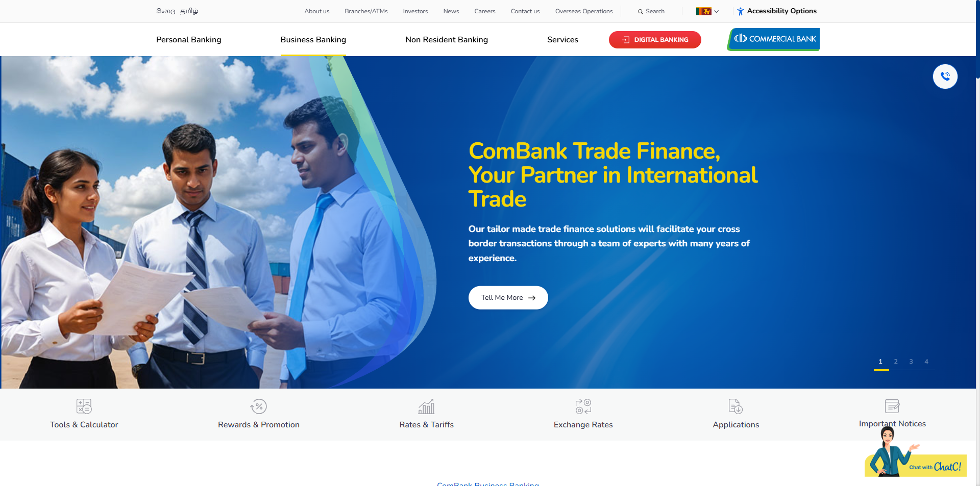This screenshot has width=980, height=486.
Task: Open Overseas Operations link
Action: coord(584,11)
